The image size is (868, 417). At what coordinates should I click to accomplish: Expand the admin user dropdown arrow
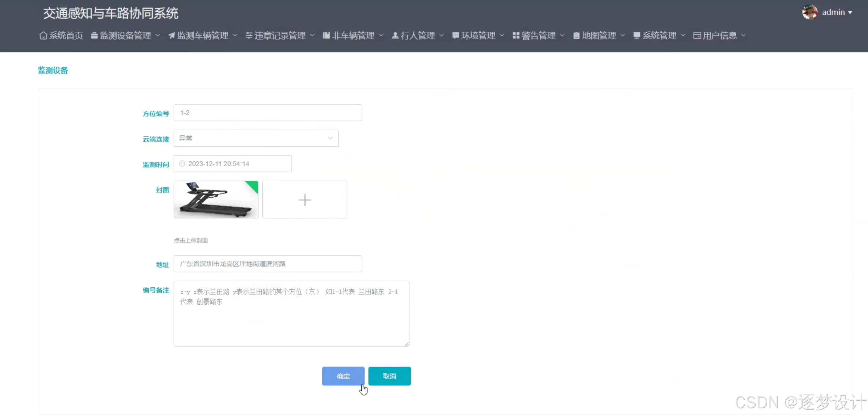point(850,13)
